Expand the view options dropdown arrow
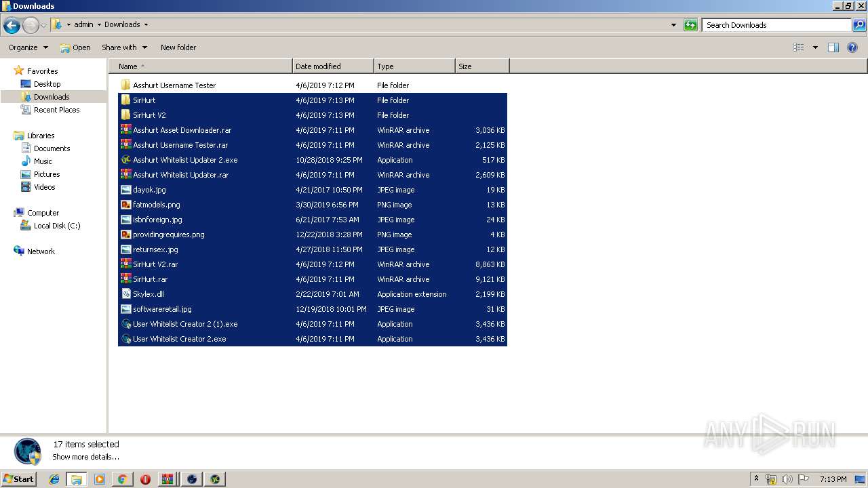 pyautogui.click(x=815, y=47)
